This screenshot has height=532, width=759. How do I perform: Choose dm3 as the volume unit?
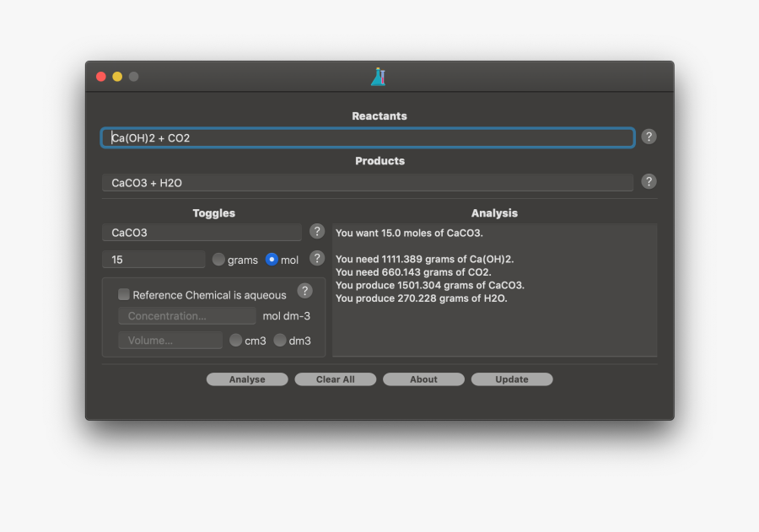tap(279, 340)
